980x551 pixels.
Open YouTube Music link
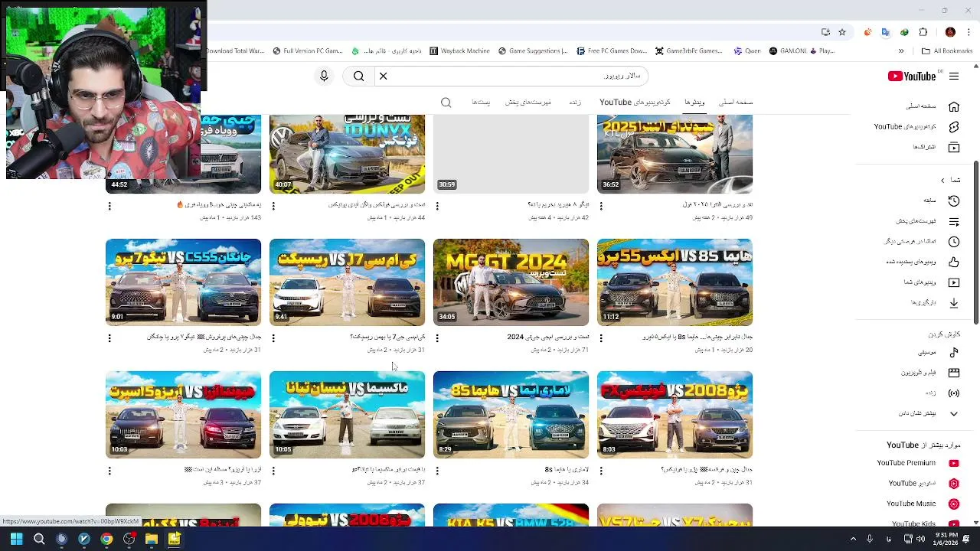[x=921, y=504]
